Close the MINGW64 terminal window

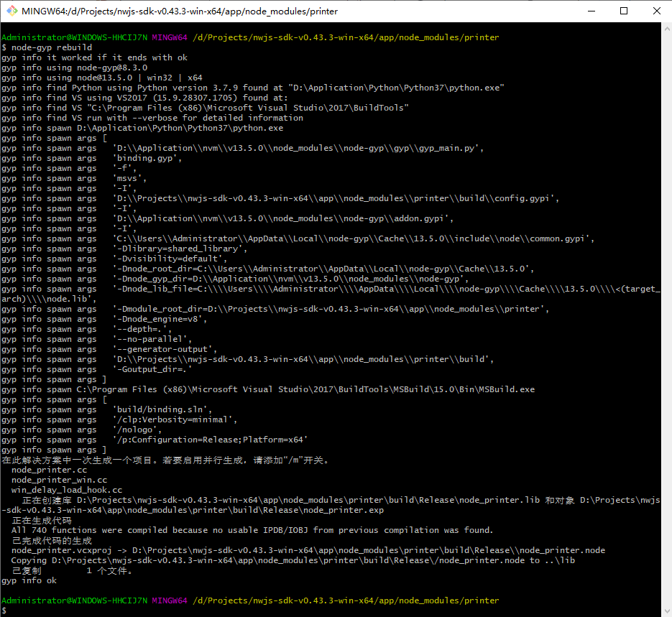click(x=657, y=11)
